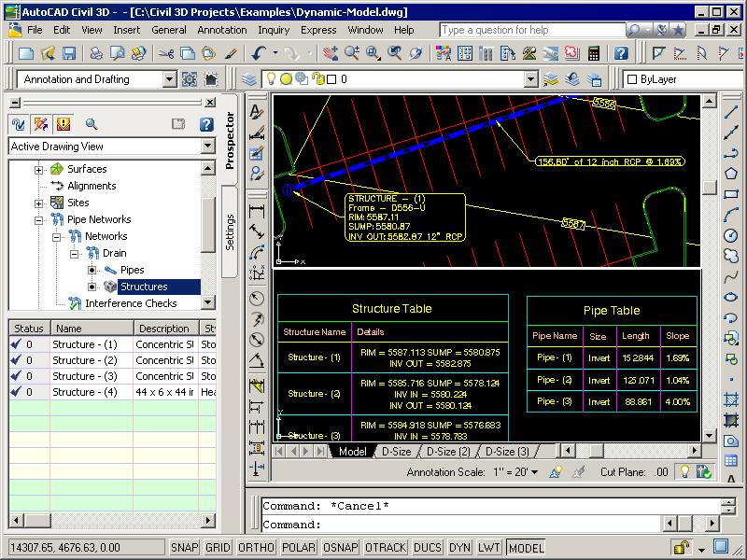Toggle SNAP mode in status bar
This screenshot has height=560, width=747.
click(x=184, y=548)
